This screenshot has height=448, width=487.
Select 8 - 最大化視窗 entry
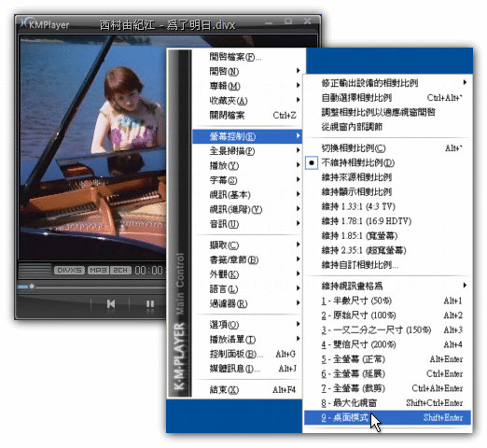[x=387, y=403]
